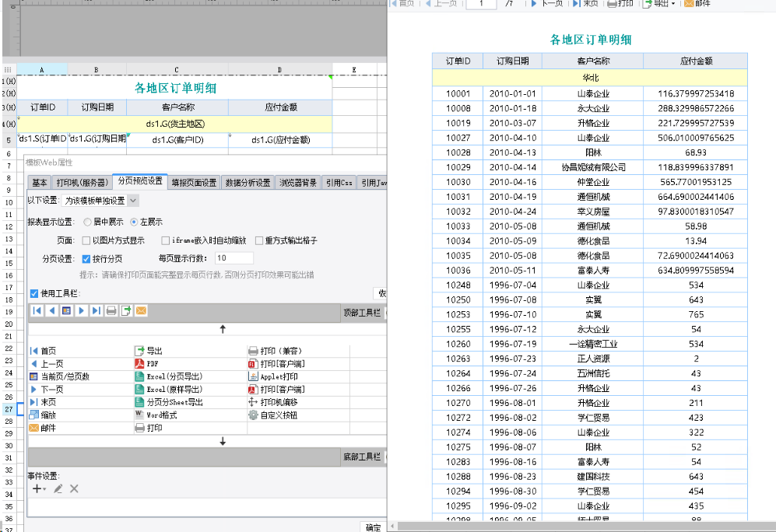Select Excel(原样导出) widget item
The image size is (776, 532).
click(x=169, y=389)
